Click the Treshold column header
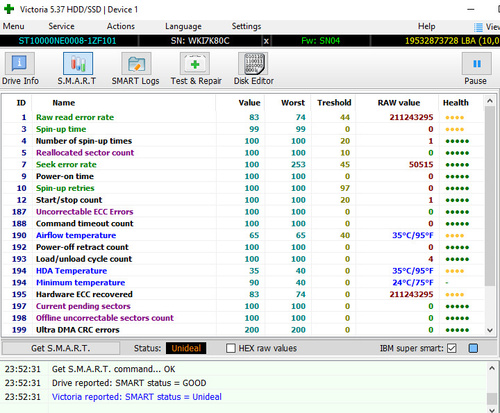Viewport: 500px width, 413px height. click(334, 103)
